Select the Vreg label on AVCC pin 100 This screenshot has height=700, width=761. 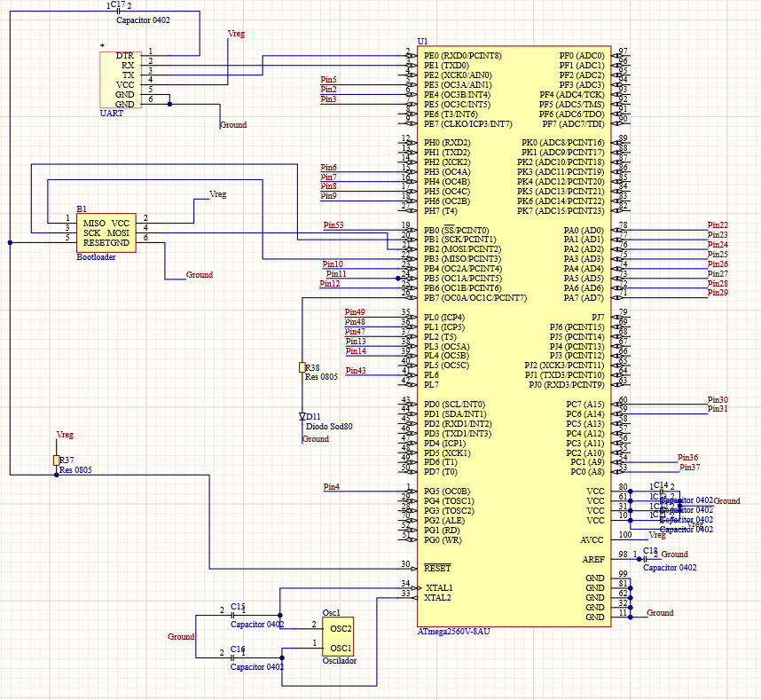(x=657, y=534)
